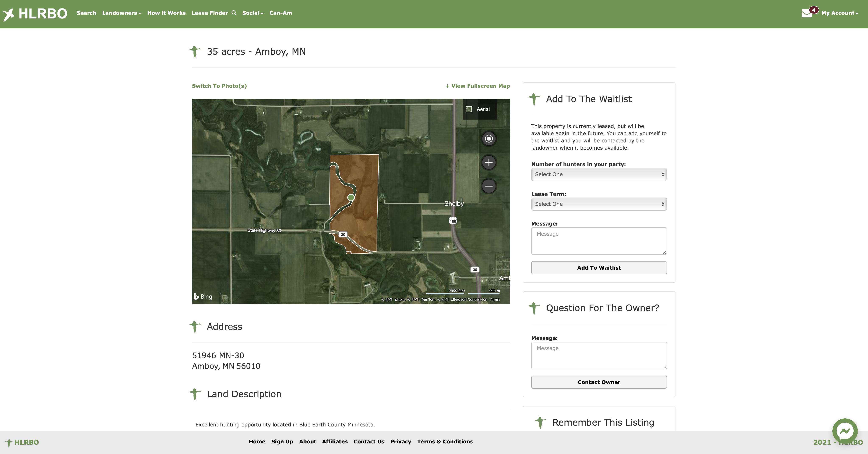Open Affiliates footer link
The image size is (868, 454).
tap(335, 441)
